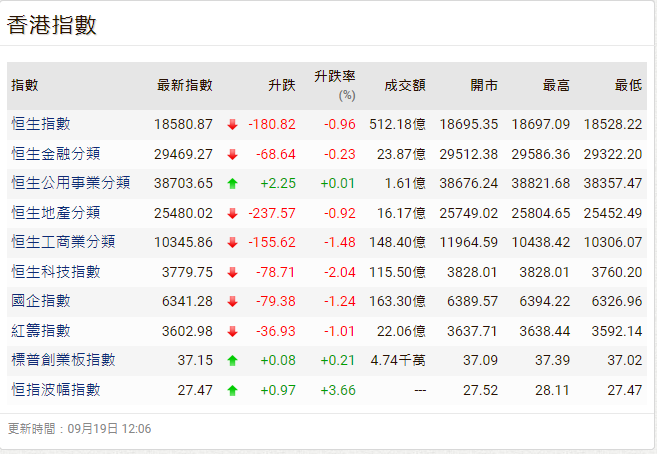
Task: Click the 最新指數 column header
Action: tap(185, 86)
